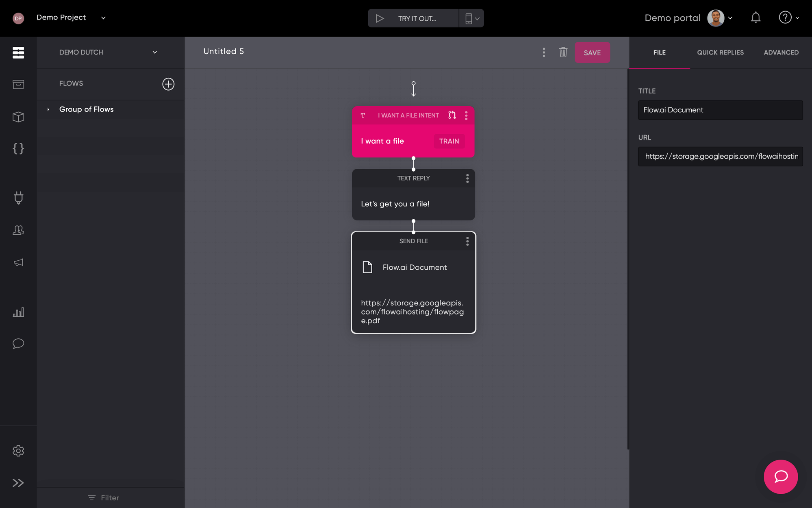812x508 pixels.
Task: Open the settings gear in sidebar
Action: tap(18, 451)
